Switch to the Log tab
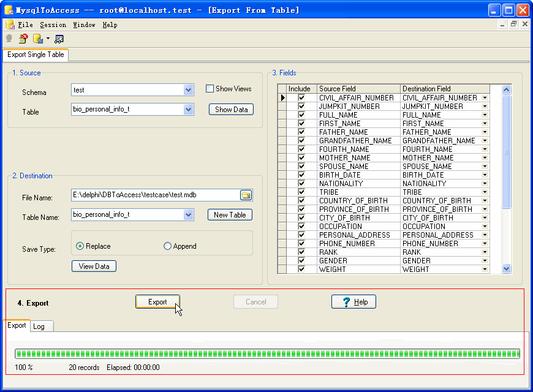 coord(42,326)
